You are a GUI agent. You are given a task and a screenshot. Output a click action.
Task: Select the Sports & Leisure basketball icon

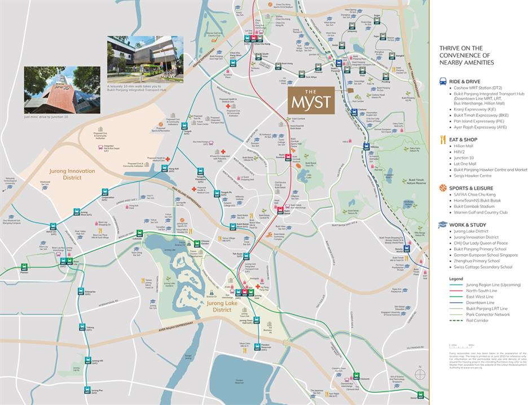(x=443, y=188)
